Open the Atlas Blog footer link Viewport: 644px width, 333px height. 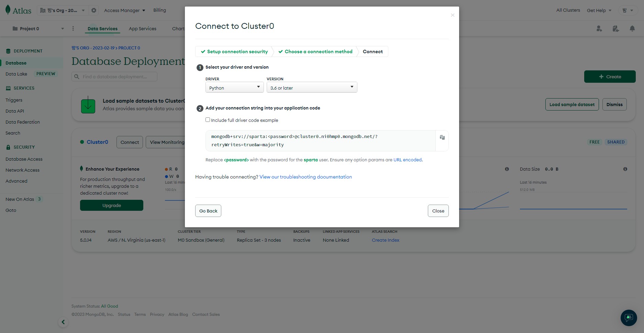pos(178,314)
